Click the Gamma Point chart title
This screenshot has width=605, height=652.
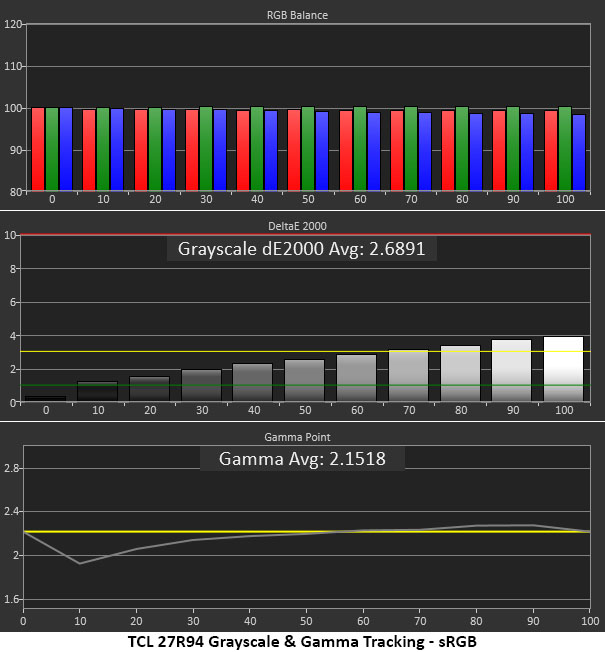point(297,437)
